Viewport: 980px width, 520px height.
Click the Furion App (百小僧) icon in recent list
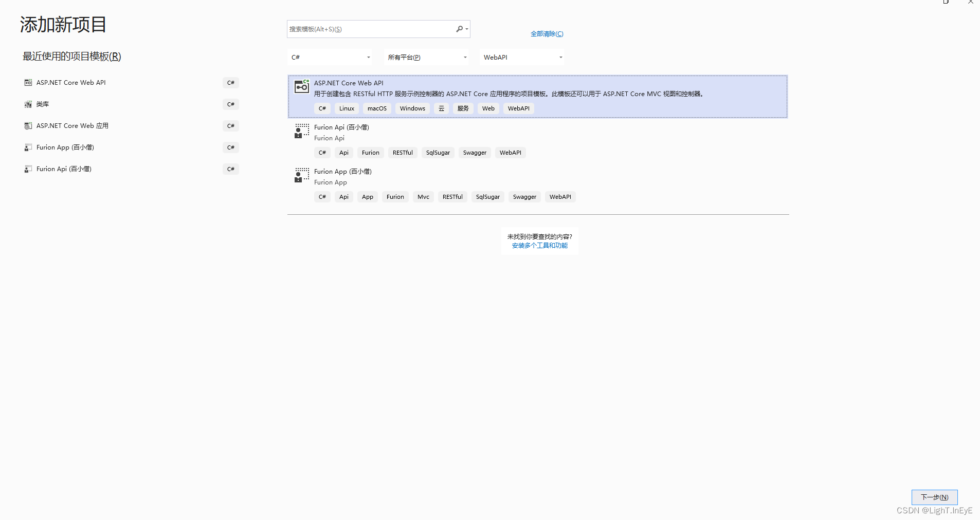point(28,147)
